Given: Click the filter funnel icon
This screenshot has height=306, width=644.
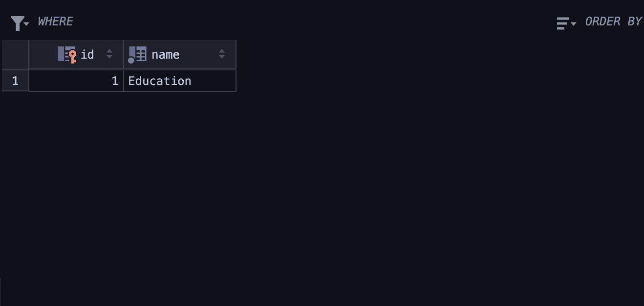Looking at the screenshot, I should [x=17, y=22].
